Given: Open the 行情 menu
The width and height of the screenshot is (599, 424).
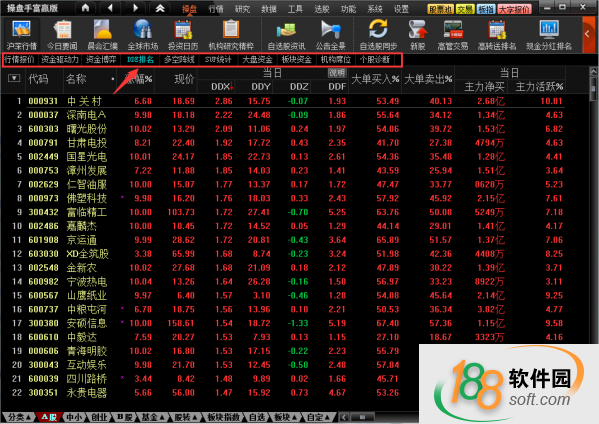Looking at the screenshot, I should (216, 9).
